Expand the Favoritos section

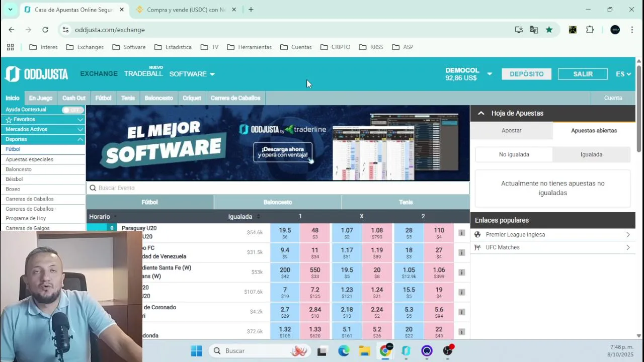80,120
